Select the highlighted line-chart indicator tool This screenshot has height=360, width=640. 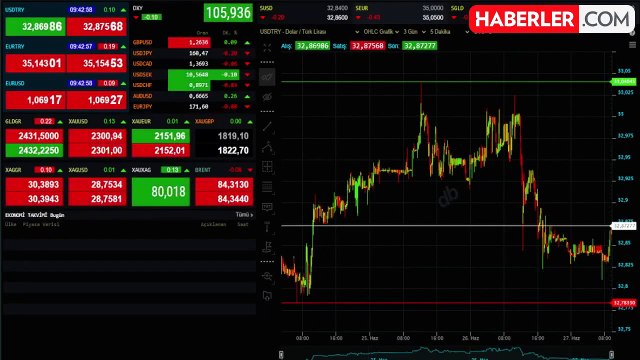pos(267,77)
